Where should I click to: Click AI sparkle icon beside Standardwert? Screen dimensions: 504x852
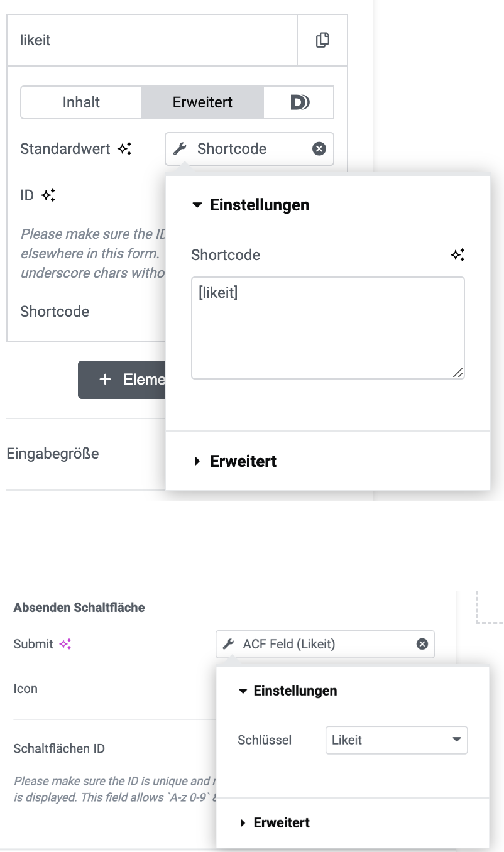click(x=124, y=149)
